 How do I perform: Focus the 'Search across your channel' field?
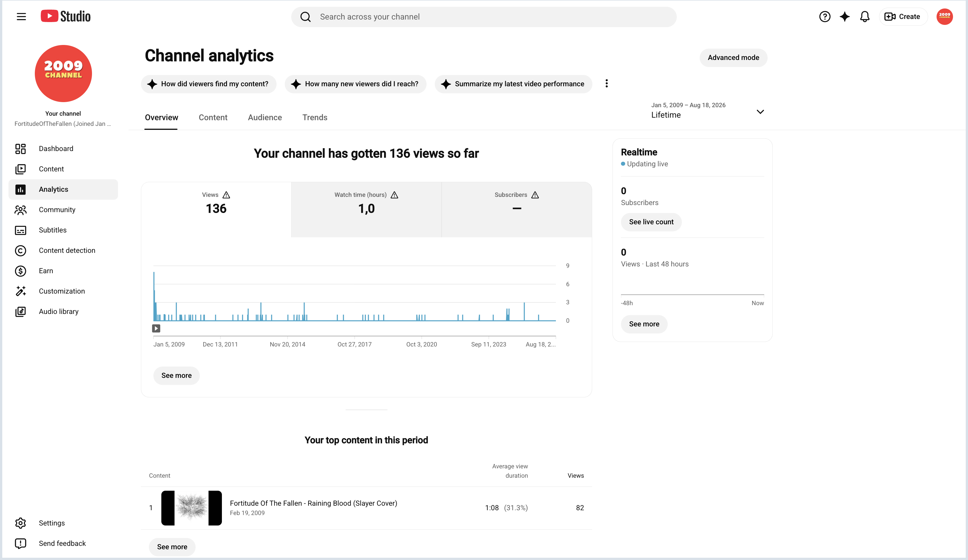pyautogui.click(x=484, y=17)
